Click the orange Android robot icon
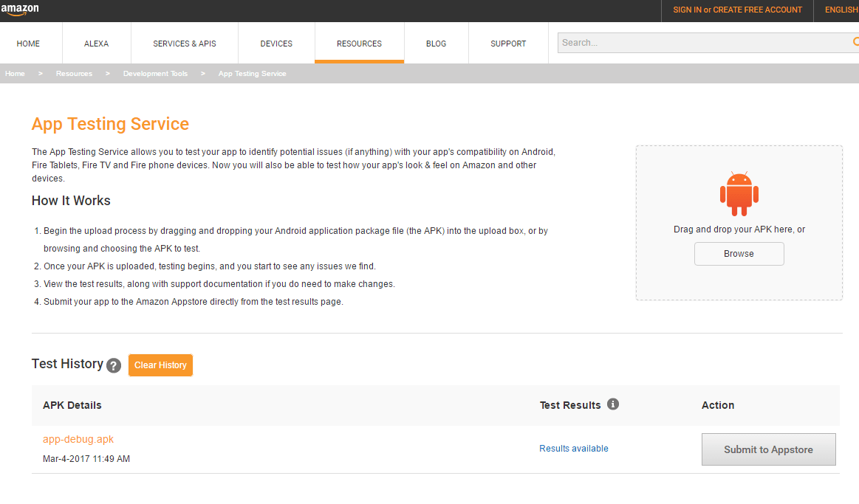The height and width of the screenshot is (504, 859). pos(739,193)
